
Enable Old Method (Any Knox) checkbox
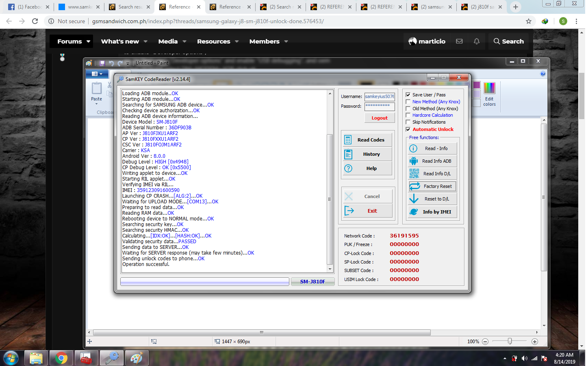(x=408, y=109)
